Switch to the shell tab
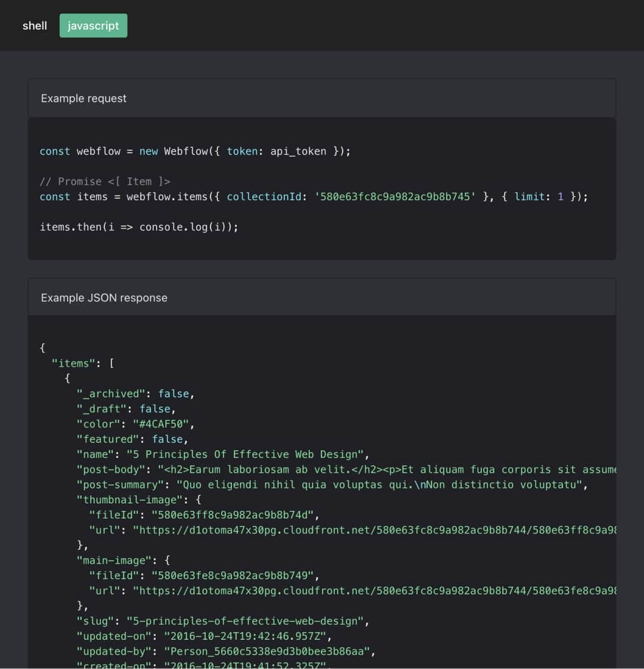644x669 pixels. (35, 26)
